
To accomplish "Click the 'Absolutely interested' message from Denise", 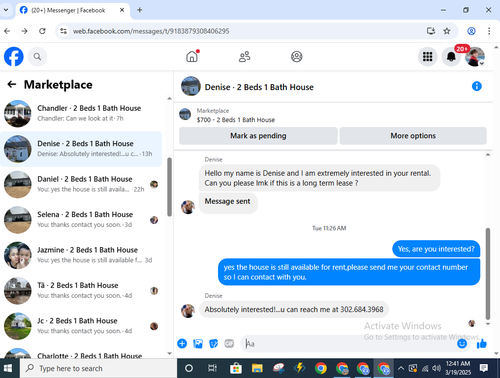I will point(294,309).
